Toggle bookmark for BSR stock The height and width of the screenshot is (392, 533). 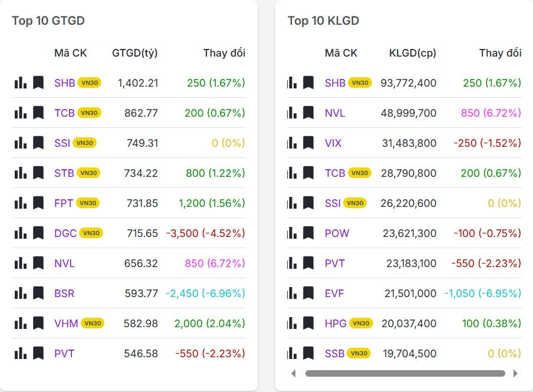pyautogui.click(x=38, y=293)
